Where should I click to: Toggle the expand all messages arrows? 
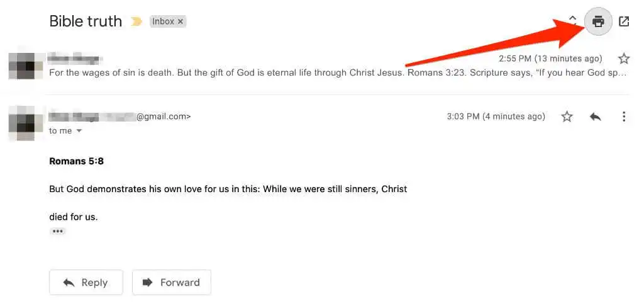tap(573, 21)
